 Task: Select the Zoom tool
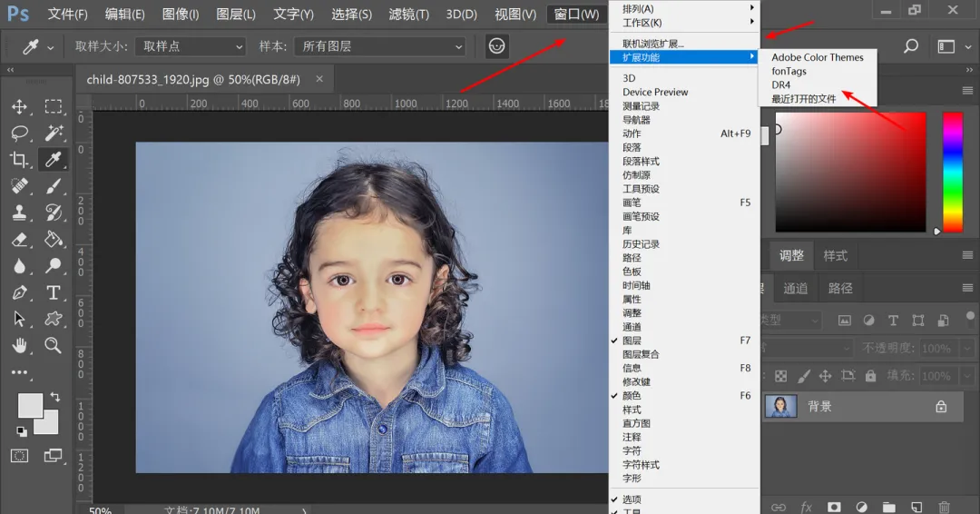54,345
